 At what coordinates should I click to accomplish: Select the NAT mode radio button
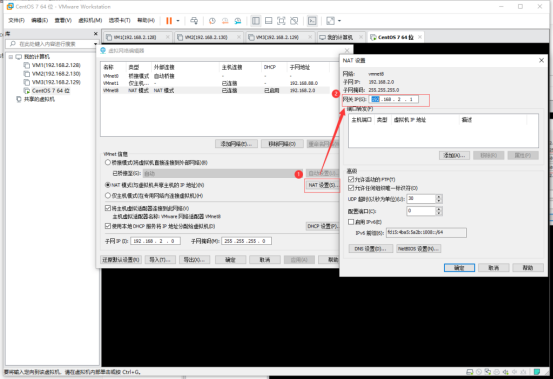[x=108, y=185]
